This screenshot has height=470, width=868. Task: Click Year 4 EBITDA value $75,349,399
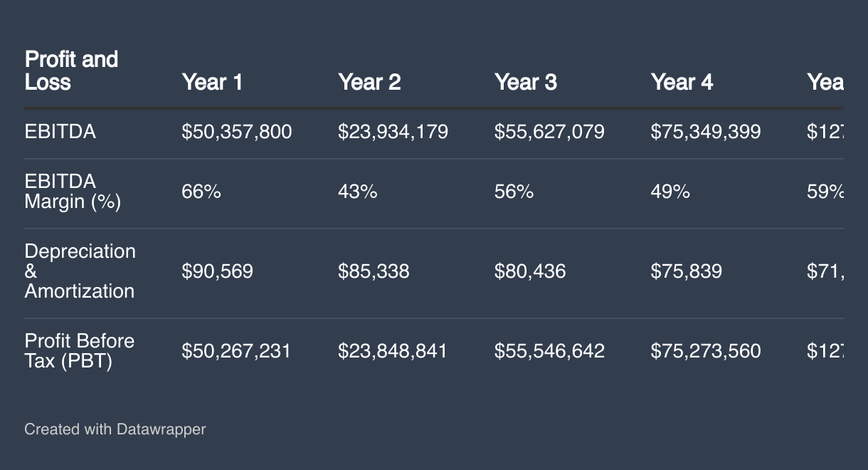[706, 132]
